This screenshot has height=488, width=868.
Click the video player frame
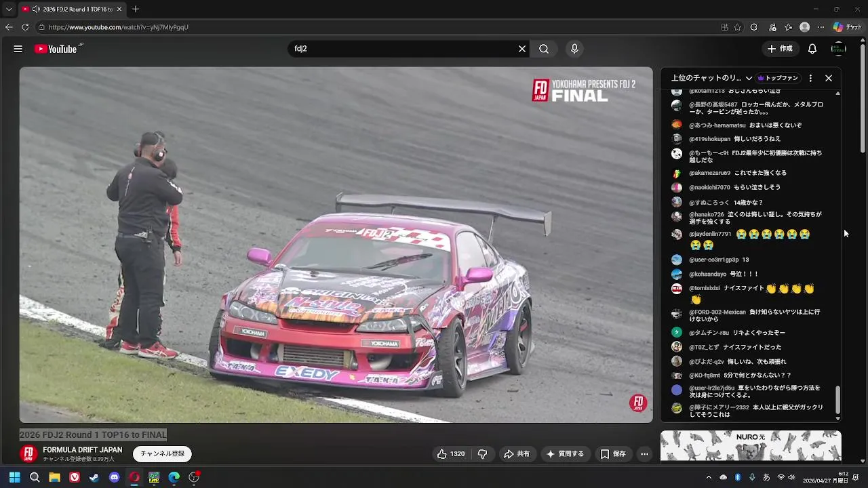pyautogui.click(x=336, y=245)
